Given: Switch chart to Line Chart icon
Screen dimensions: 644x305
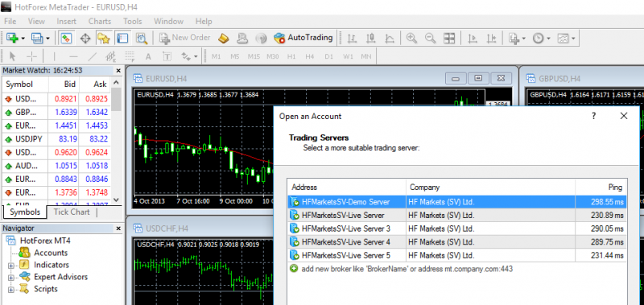Looking at the screenshot, I should pyautogui.click(x=390, y=38).
